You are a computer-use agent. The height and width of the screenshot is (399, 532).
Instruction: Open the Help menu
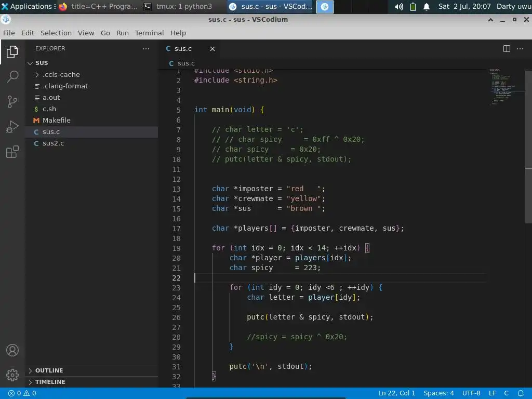(178, 33)
